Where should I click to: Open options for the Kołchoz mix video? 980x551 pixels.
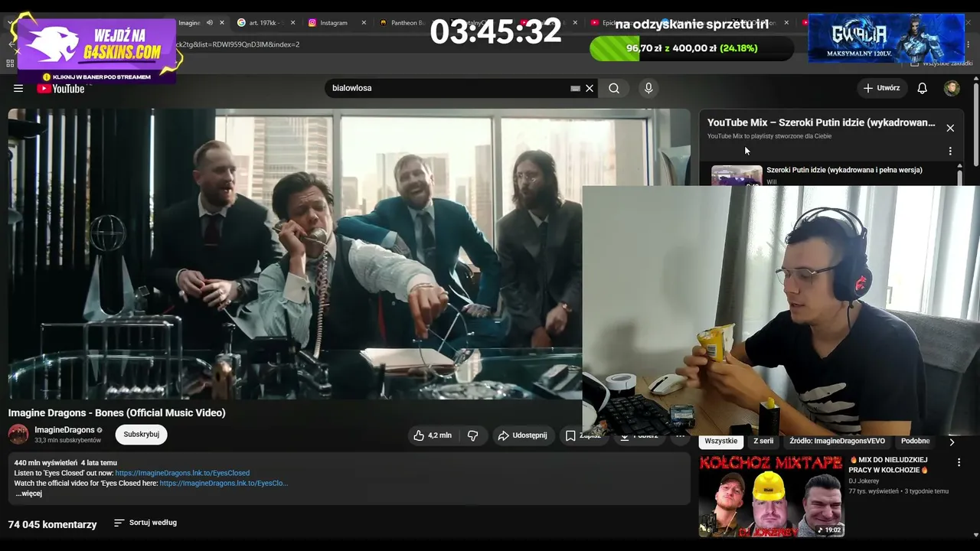coord(959,463)
